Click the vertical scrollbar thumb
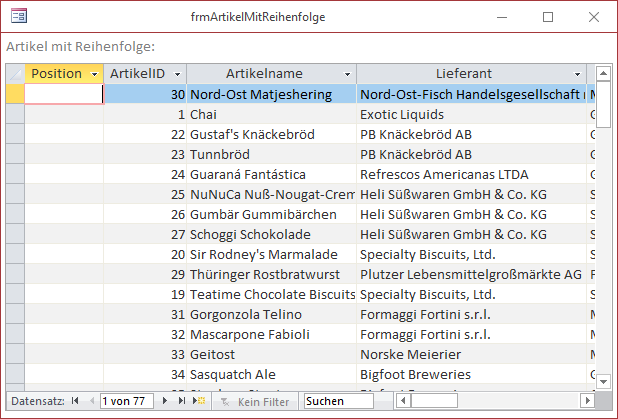 [603, 104]
